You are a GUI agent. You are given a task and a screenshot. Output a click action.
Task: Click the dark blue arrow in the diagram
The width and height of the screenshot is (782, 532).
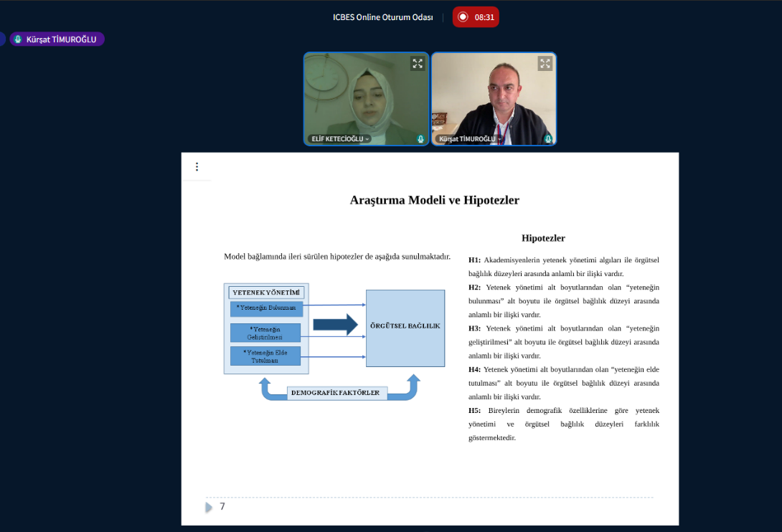335,325
